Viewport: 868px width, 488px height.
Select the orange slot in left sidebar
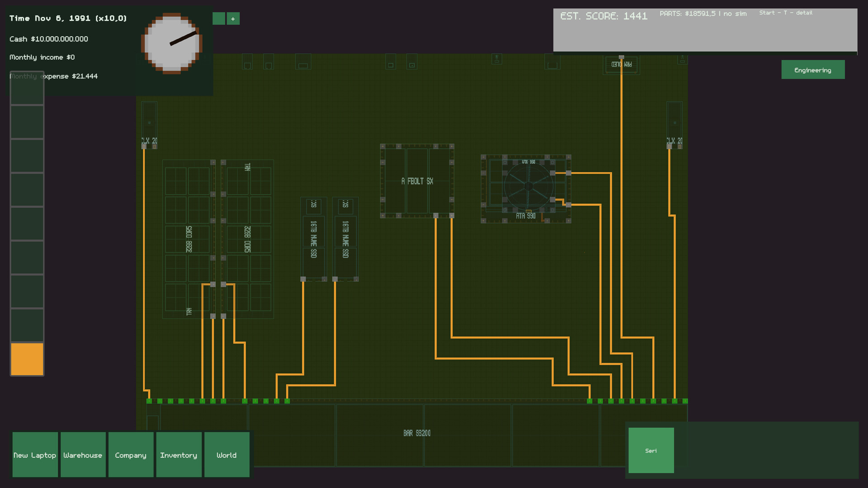pyautogui.click(x=27, y=359)
